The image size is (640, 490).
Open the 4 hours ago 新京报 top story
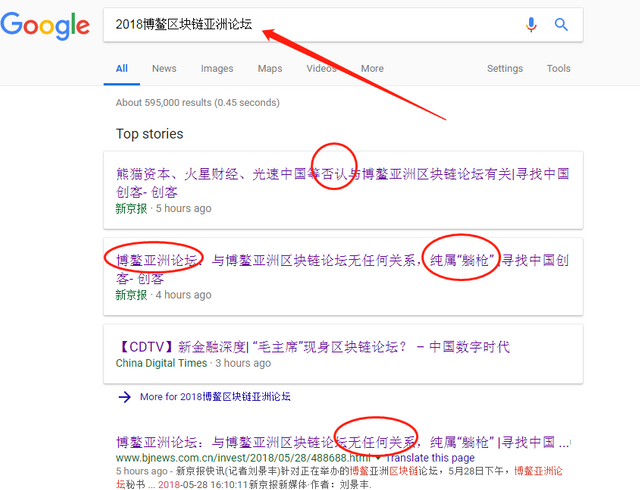click(342, 269)
